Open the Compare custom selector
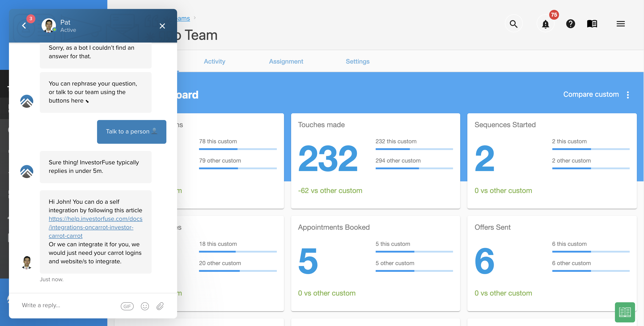Screen dimensions: 644x326 (591, 94)
